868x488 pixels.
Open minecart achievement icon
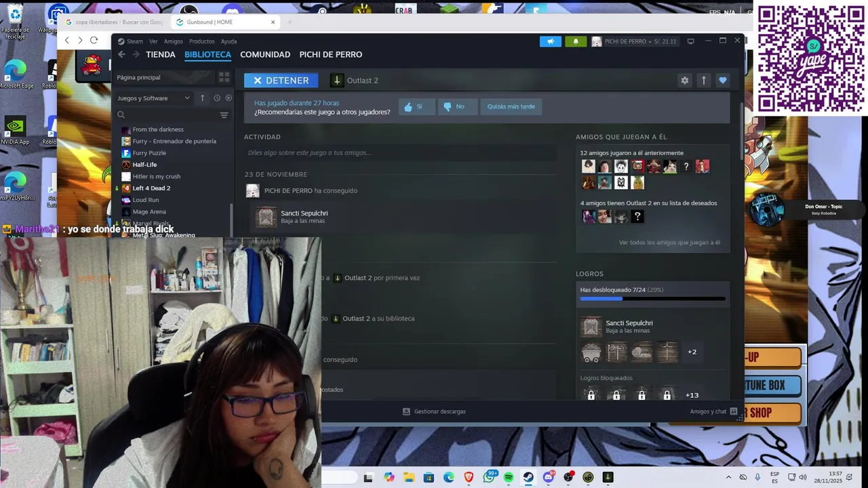point(591,352)
